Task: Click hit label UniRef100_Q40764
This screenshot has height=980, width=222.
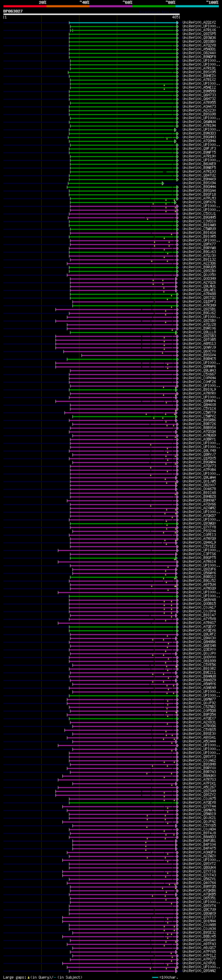Action: [199, 883]
